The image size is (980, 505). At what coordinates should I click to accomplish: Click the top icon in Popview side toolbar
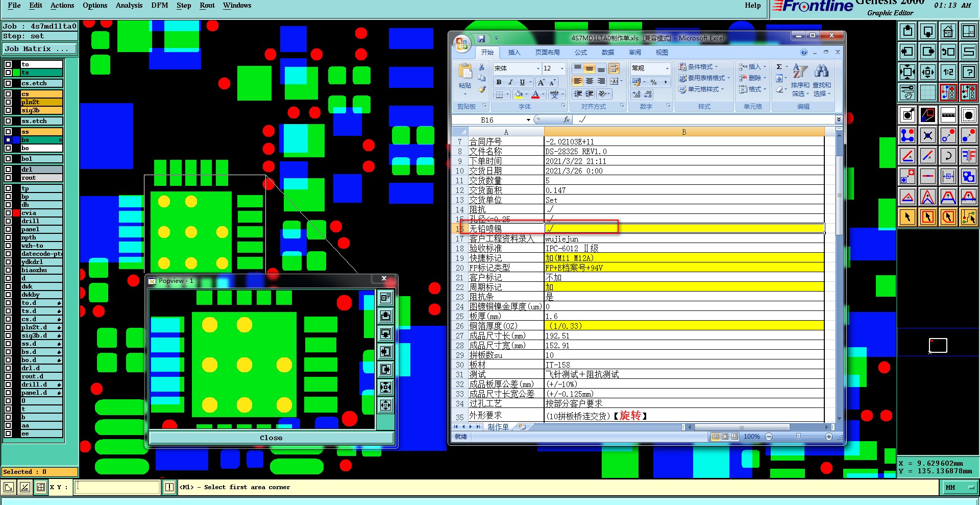[385, 298]
